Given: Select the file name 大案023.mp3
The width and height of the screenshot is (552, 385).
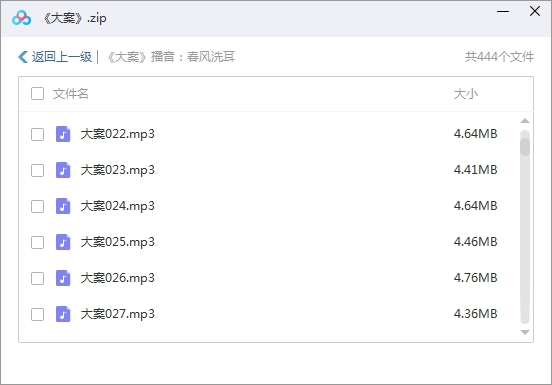Looking at the screenshot, I should (118, 170).
